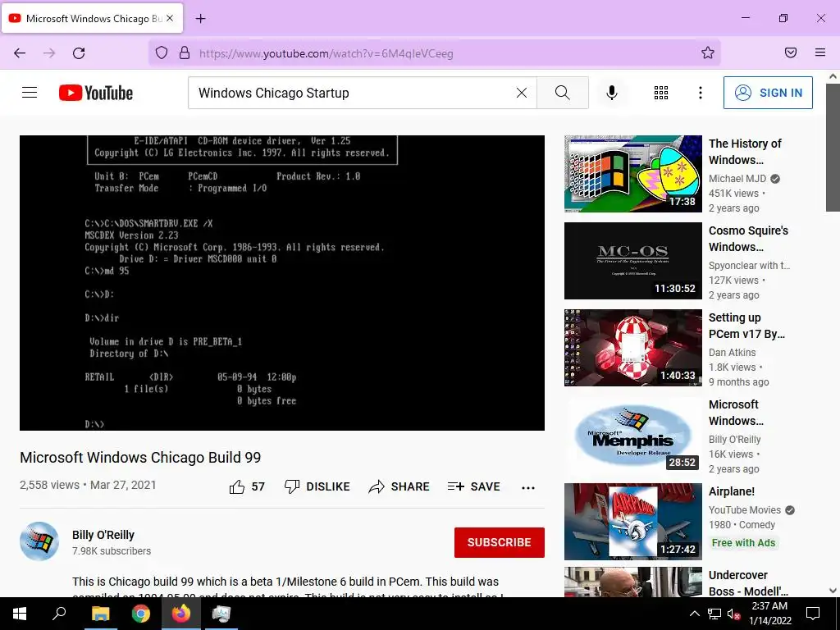Open Windows taskbar search
Image resolution: width=840 pixels, height=630 pixels.
pyautogui.click(x=59, y=614)
